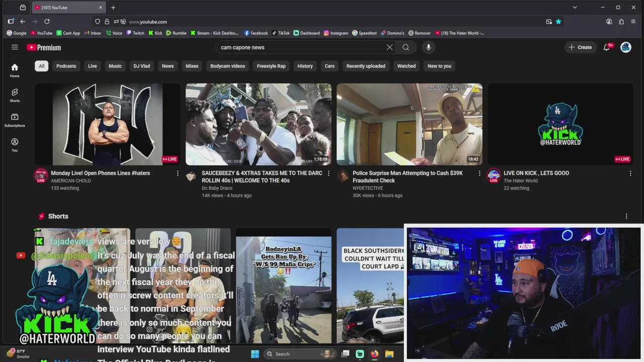Click the shield tracking protection icon
The width and height of the screenshot is (644, 362).
[x=98, y=22]
